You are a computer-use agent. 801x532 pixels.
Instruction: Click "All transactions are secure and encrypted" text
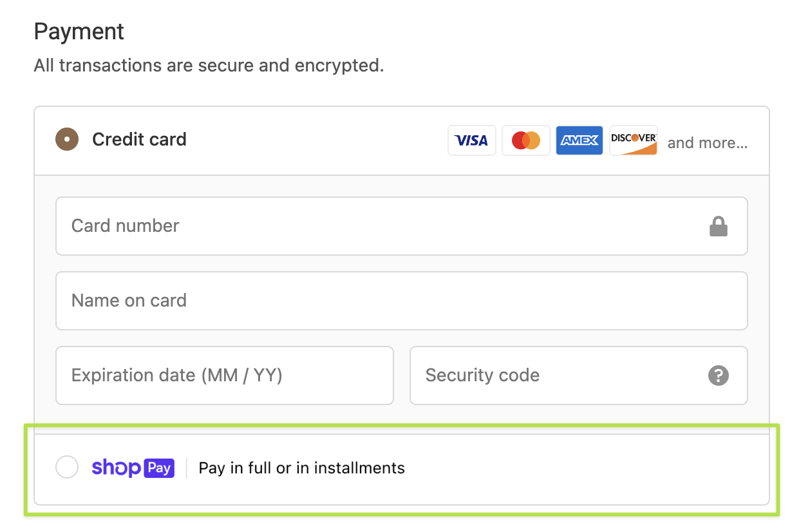tap(209, 66)
